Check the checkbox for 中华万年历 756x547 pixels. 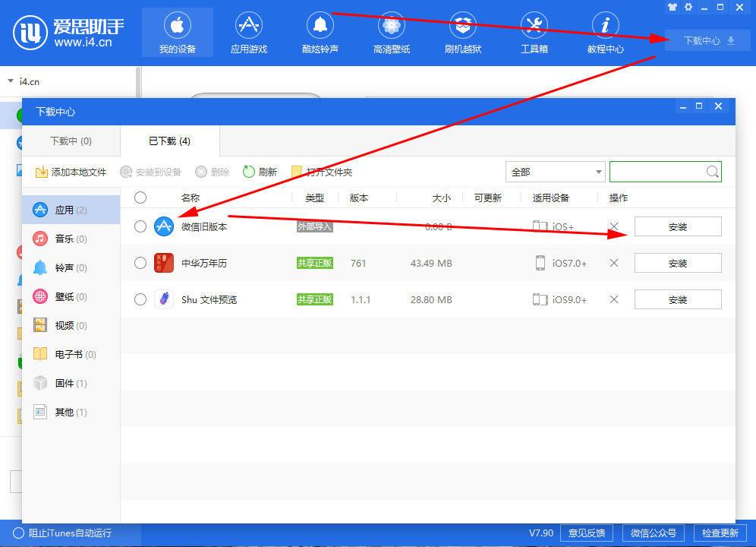140,263
